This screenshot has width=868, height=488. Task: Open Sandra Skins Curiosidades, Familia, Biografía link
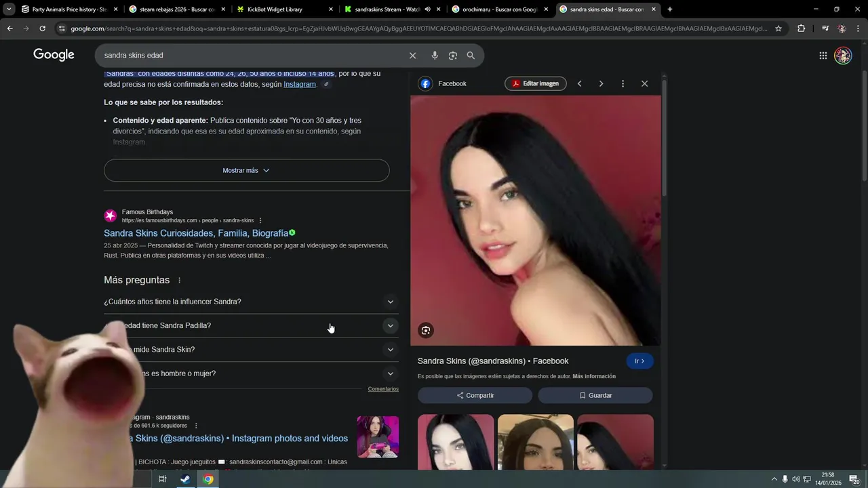coord(196,233)
